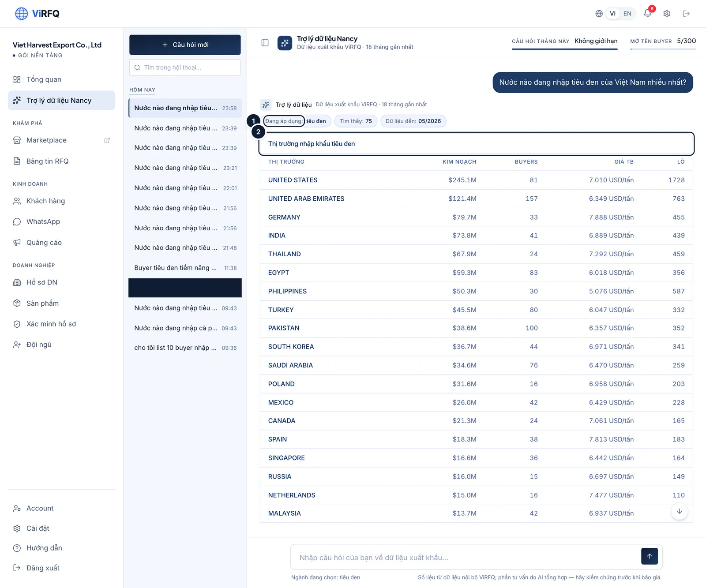Open Đội ngũ team page
The width and height of the screenshot is (706, 588).
pos(61,345)
